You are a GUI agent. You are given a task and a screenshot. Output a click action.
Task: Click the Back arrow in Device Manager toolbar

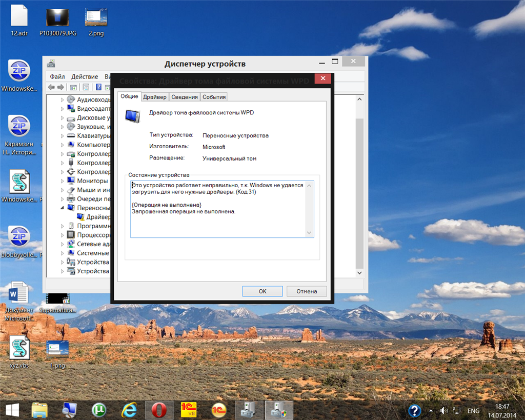click(51, 87)
